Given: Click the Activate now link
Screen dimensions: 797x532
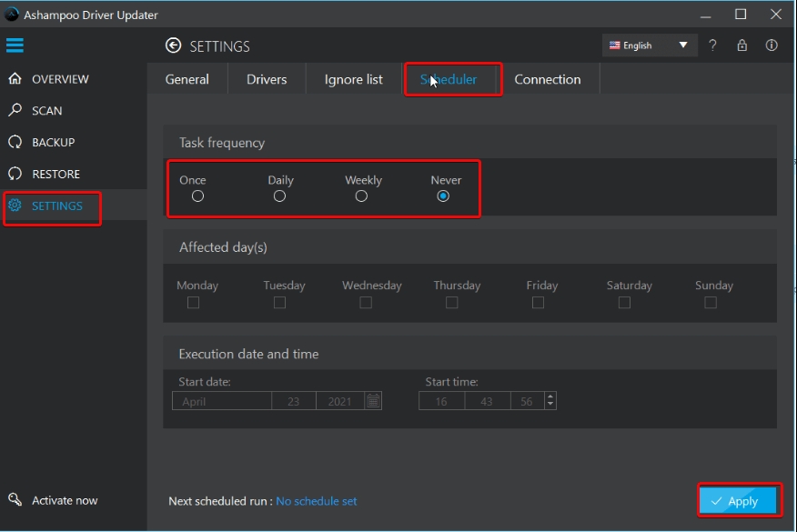Looking at the screenshot, I should pos(65,500).
